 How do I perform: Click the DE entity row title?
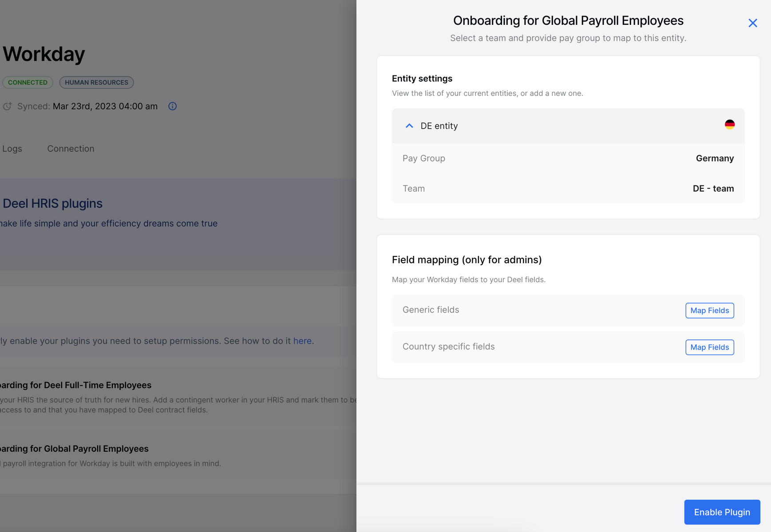pyautogui.click(x=439, y=126)
